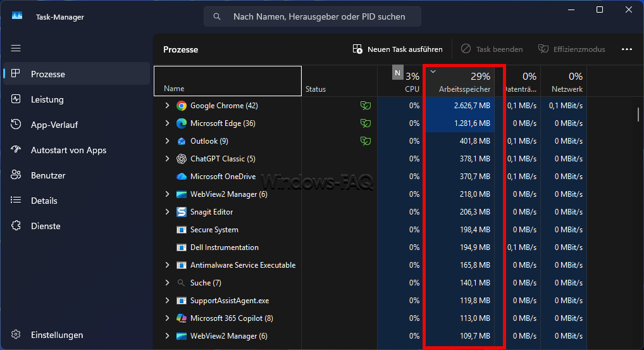Click efficiency leaf icon on Outlook row

tap(366, 141)
